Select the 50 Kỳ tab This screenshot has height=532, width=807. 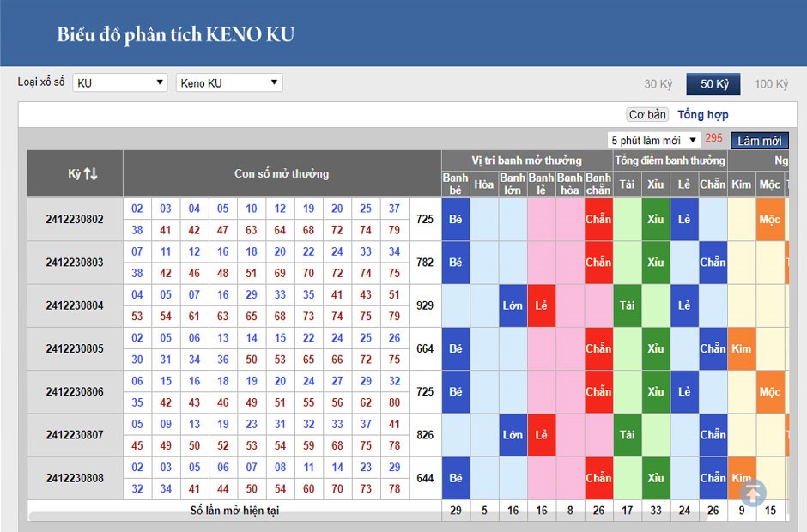click(x=713, y=84)
